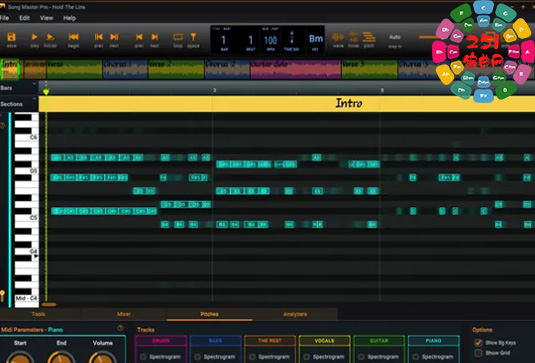Click the C5 piano key
Screen dimensions: 535x363
[27, 218]
